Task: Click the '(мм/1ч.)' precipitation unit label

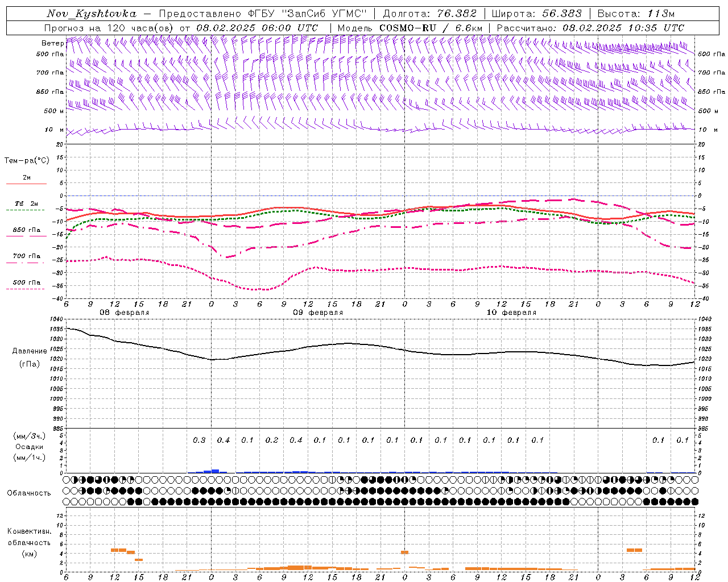Action: coord(30,458)
